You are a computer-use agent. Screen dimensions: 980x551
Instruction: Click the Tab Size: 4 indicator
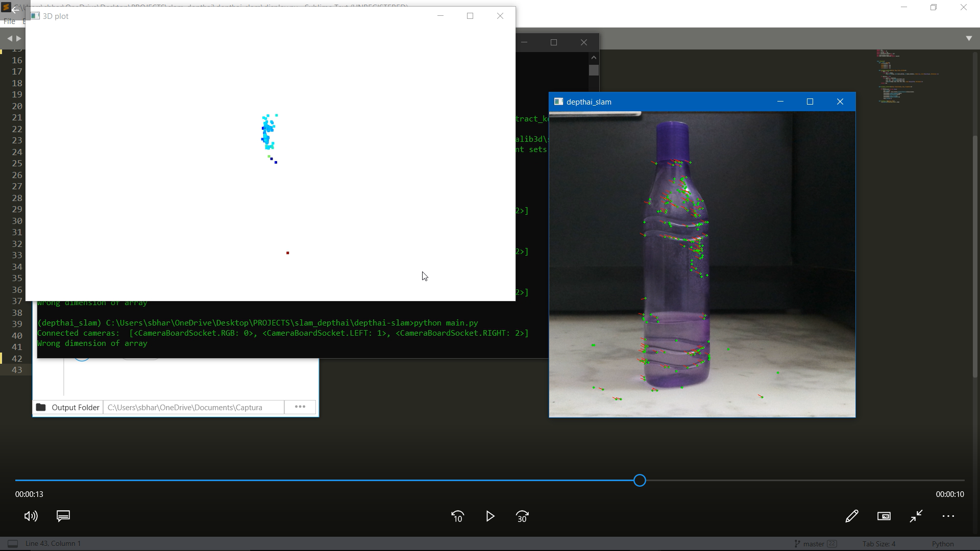click(879, 544)
